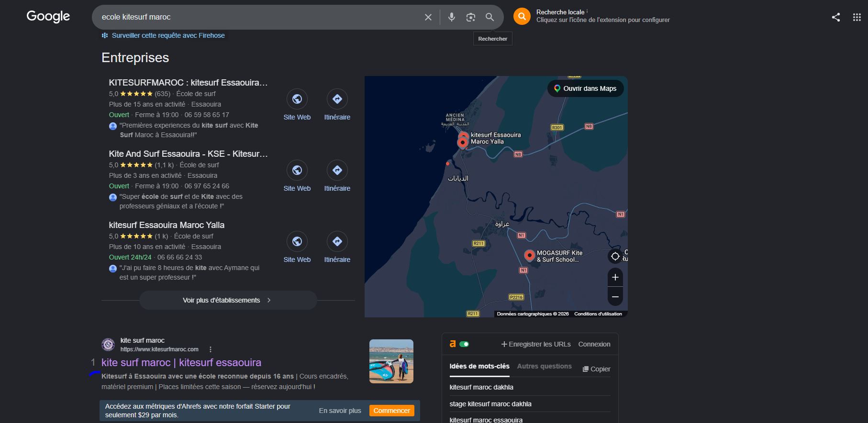This screenshot has height=423, width=868.
Task: Open Site Web globe icon for KITESURFMAROC
Action: coord(297,99)
